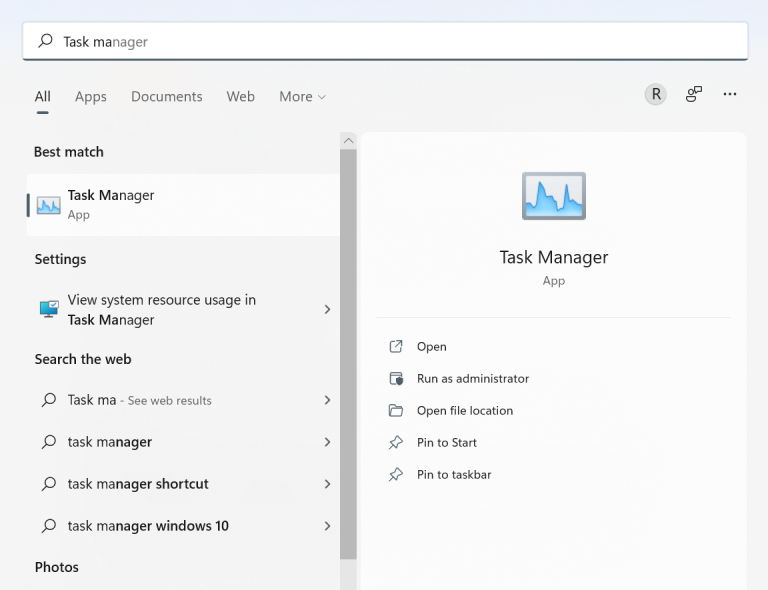Click search icon beside 'task manager' suggestion
Viewport: 768px width, 590px height.
[49, 442]
